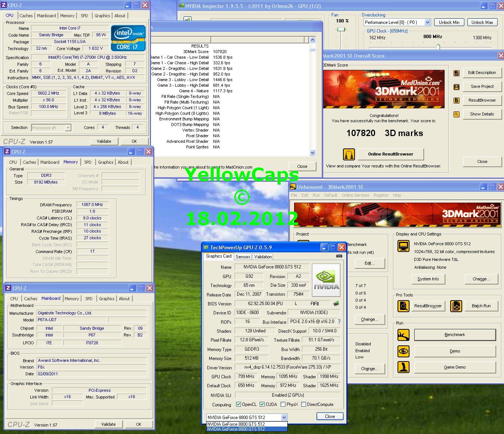
Task: Click the monitor icon in Display and CPU Settings
Action: 403,246
